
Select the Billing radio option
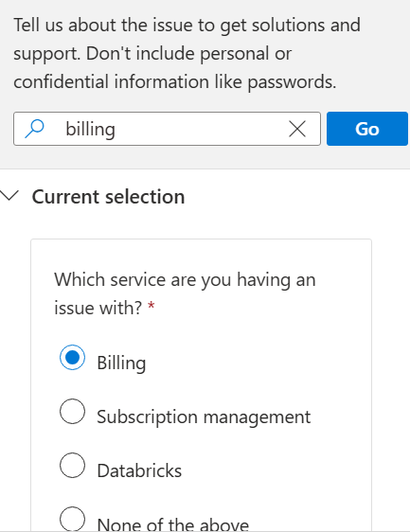click(x=72, y=357)
